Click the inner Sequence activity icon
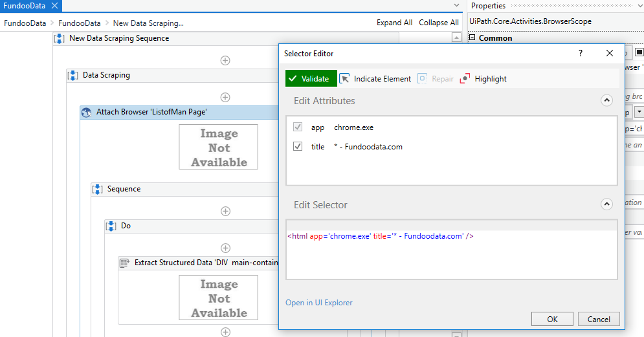 click(x=97, y=190)
